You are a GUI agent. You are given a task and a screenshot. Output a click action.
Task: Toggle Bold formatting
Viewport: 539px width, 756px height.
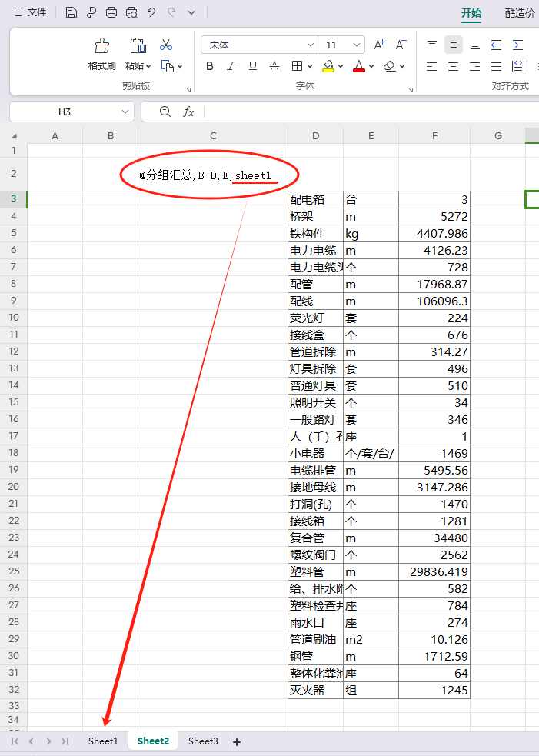click(210, 66)
